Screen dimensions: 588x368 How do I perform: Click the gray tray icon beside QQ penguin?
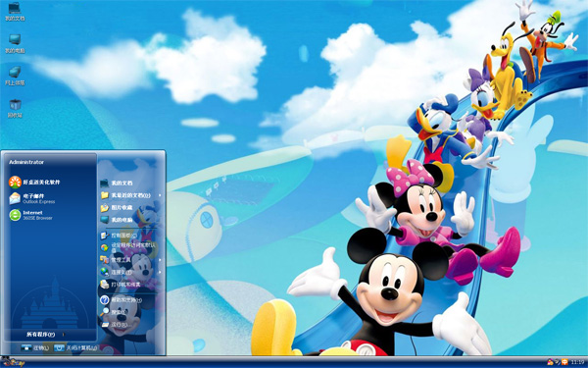(x=558, y=362)
